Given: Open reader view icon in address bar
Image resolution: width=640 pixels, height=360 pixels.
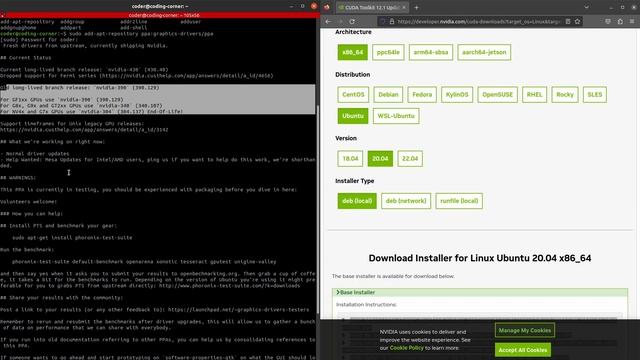Looking at the screenshot, I should (568, 21).
